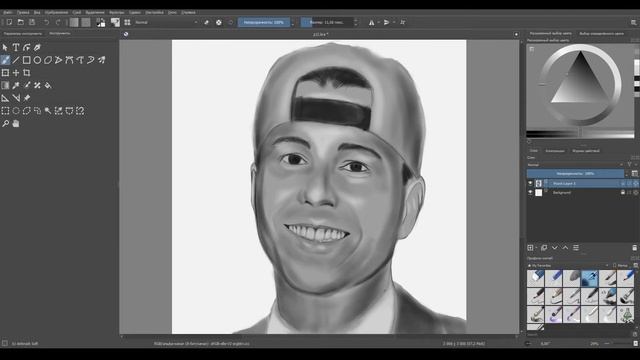The height and width of the screenshot is (360, 640).
Task: Select the Fill bucket tool
Action: [x=48, y=85]
